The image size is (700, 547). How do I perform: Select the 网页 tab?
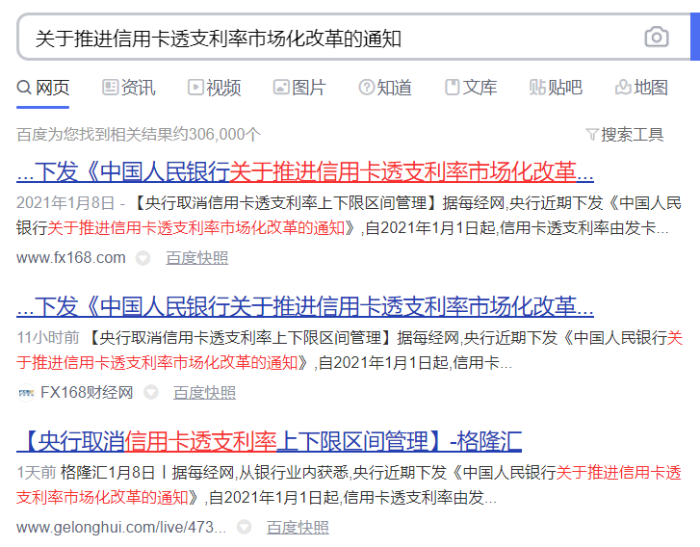tap(43, 88)
